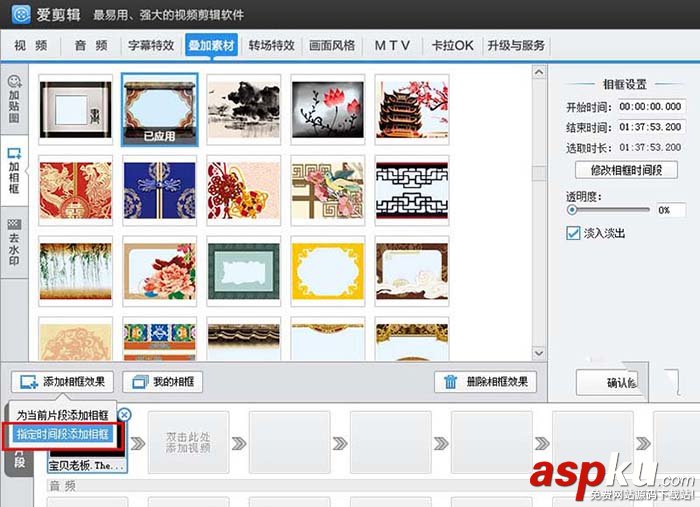The image size is (700, 507).
Task: Choose 指定时间段添加相框 menu item
Action: [x=62, y=434]
